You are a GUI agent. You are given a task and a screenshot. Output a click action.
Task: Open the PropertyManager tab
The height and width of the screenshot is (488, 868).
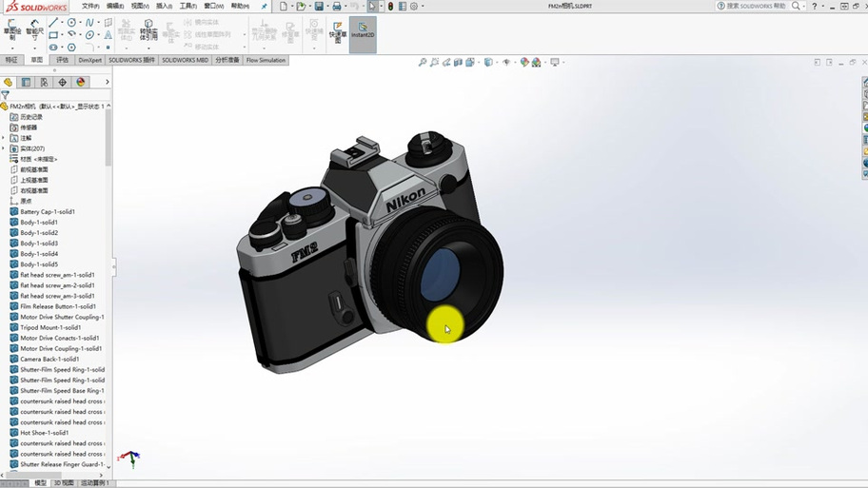(26, 83)
